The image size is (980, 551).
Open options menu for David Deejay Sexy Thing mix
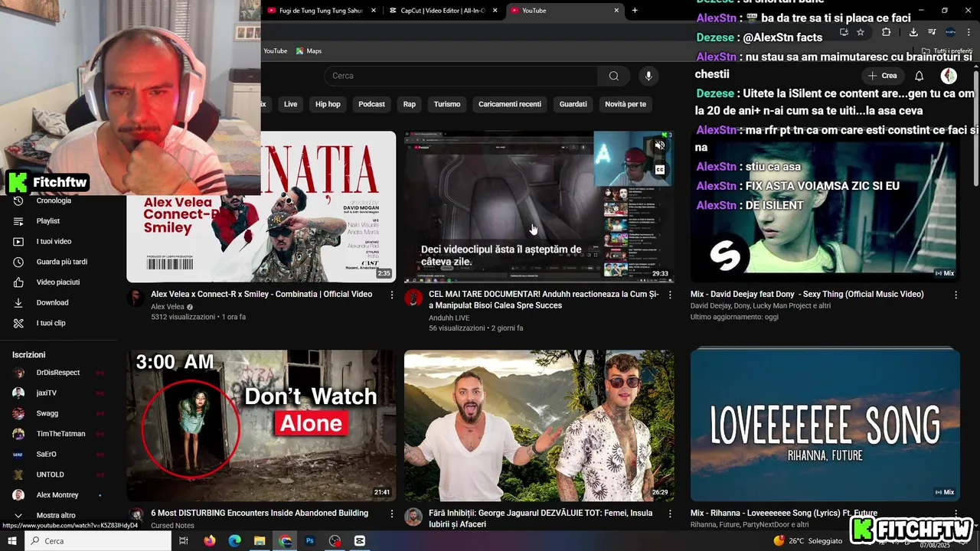click(x=955, y=295)
